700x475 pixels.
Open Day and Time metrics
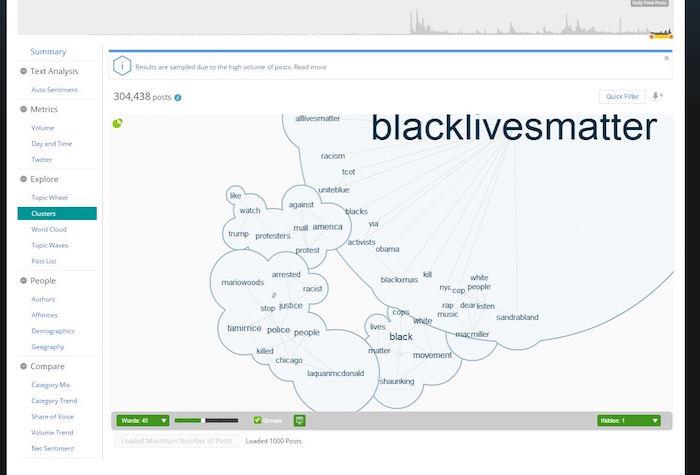[x=51, y=144]
